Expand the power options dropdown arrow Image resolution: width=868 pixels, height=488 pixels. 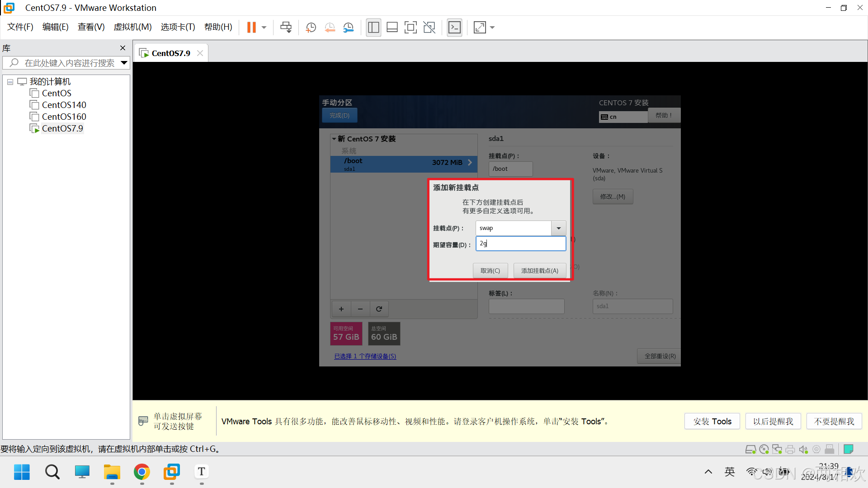click(x=264, y=28)
